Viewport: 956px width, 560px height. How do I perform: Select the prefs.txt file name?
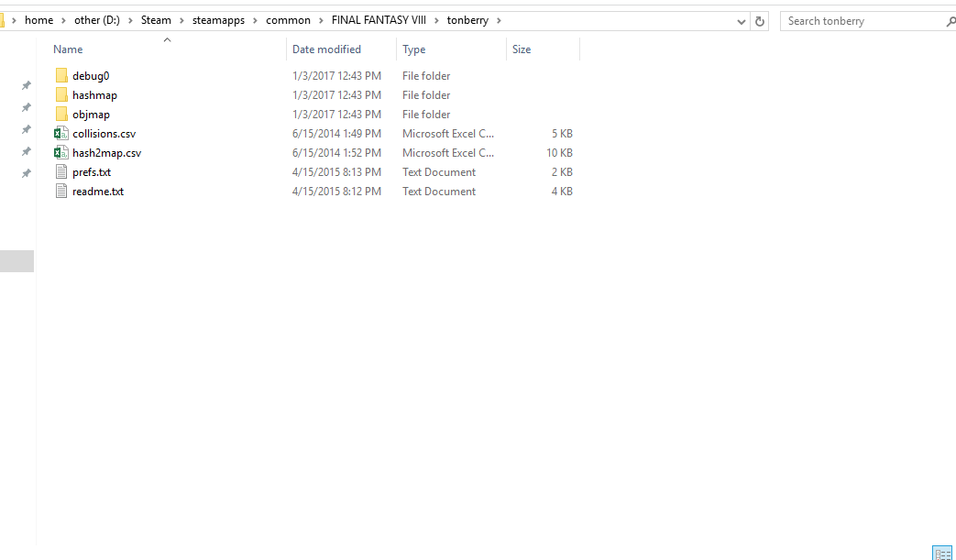click(92, 171)
